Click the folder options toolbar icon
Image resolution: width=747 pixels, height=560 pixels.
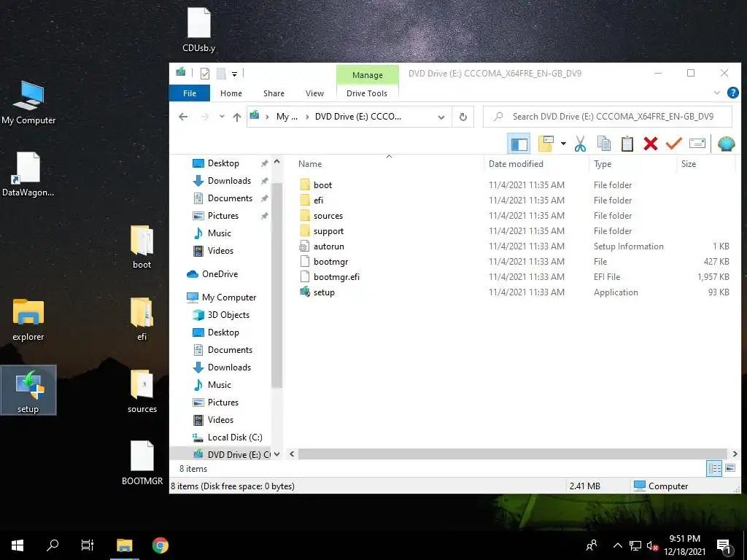click(546, 144)
